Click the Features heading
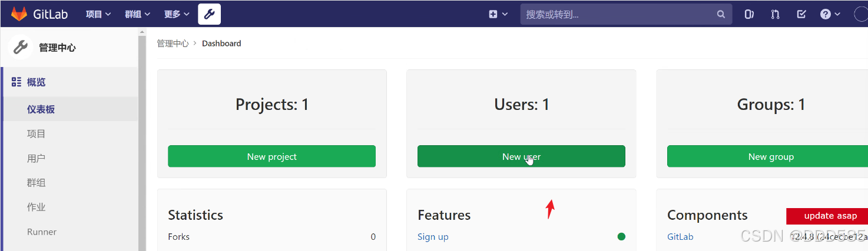 click(444, 215)
